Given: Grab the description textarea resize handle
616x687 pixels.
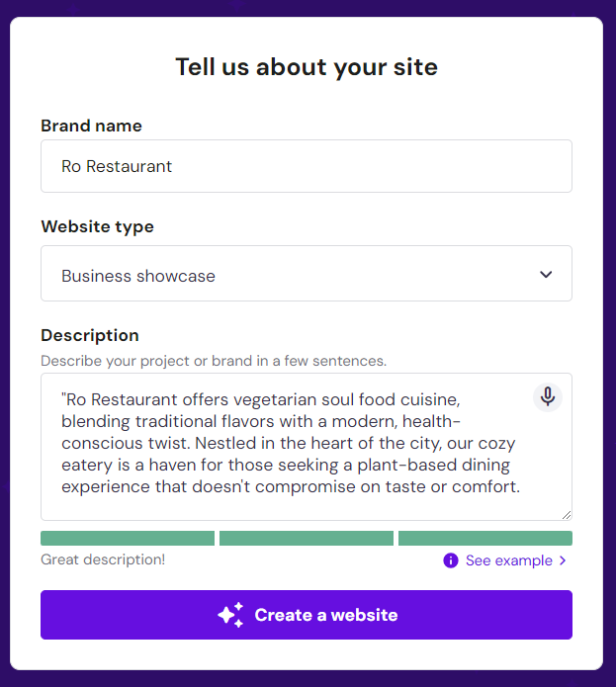Looking at the screenshot, I should tap(567, 515).
